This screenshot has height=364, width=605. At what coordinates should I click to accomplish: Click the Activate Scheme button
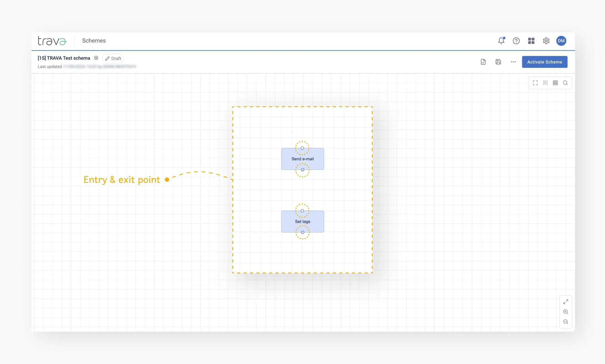click(545, 62)
